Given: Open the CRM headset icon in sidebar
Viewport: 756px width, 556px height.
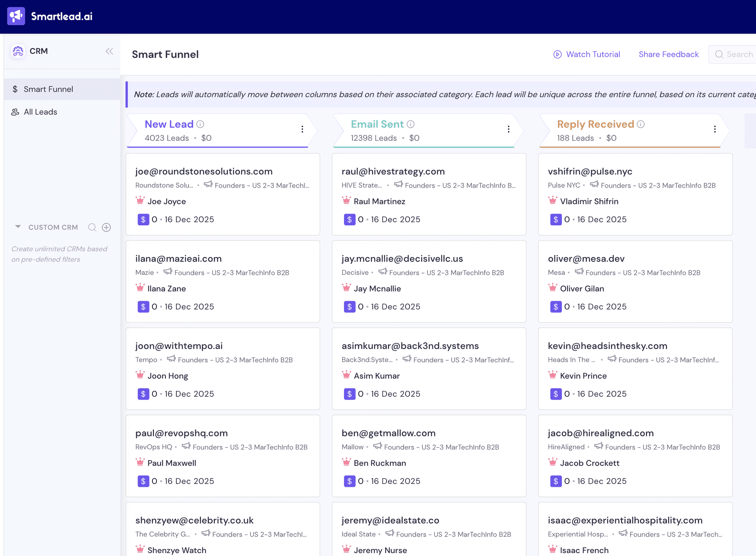Looking at the screenshot, I should click(17, 51).
